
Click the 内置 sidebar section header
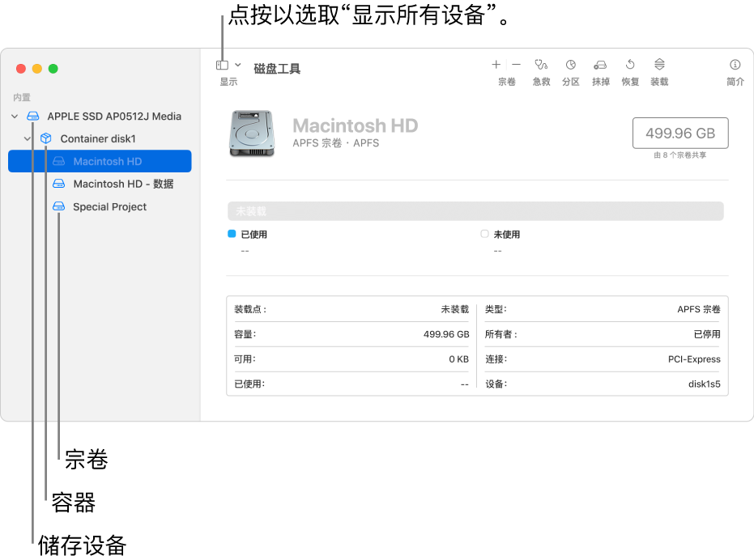22,98
